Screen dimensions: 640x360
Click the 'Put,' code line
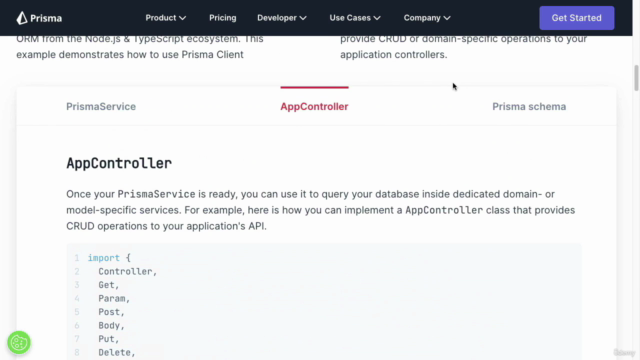tap(109, 339)
